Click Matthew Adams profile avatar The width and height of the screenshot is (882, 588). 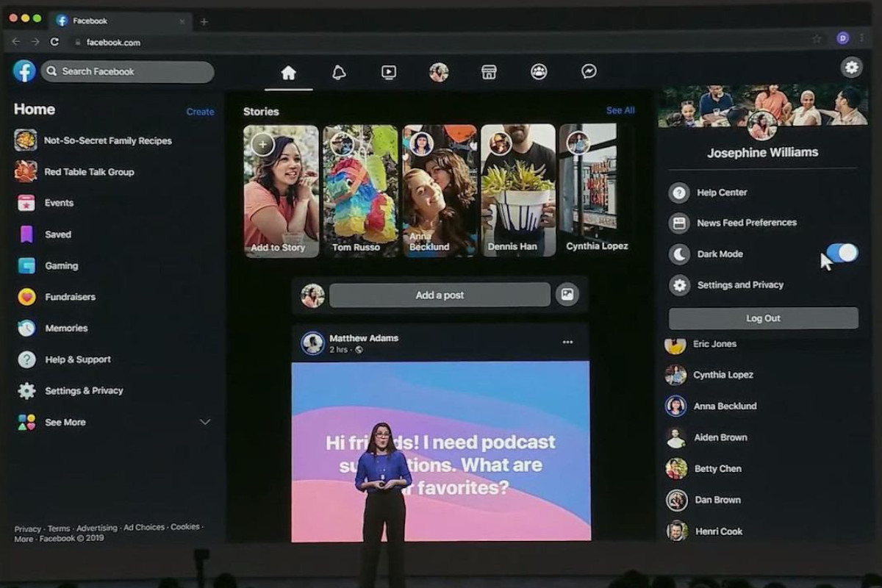click(x=312, y=343)
